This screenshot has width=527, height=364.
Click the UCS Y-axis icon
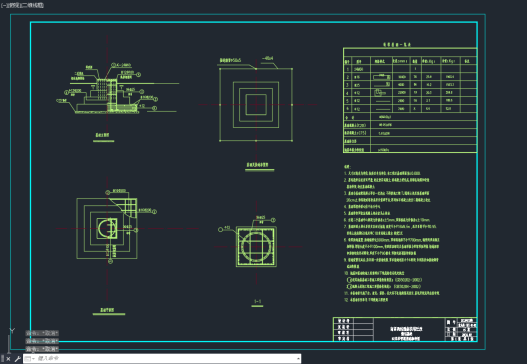click(12, 331)
